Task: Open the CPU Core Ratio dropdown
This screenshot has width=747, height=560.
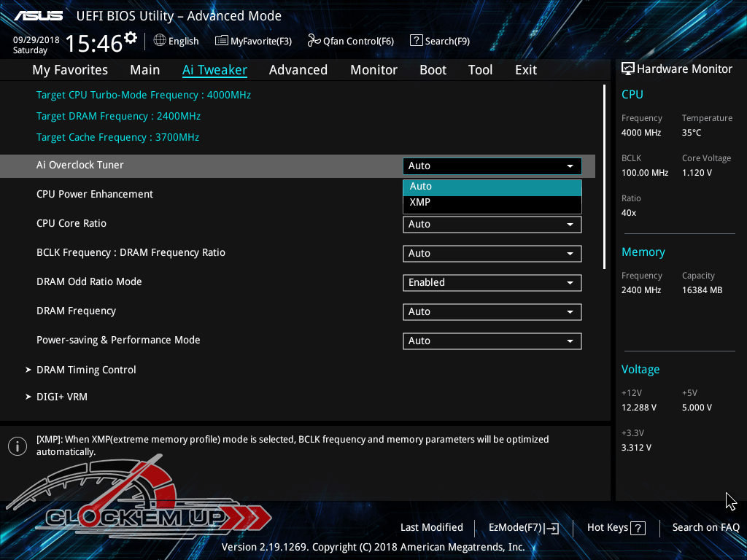Action: tap(492, 225)
